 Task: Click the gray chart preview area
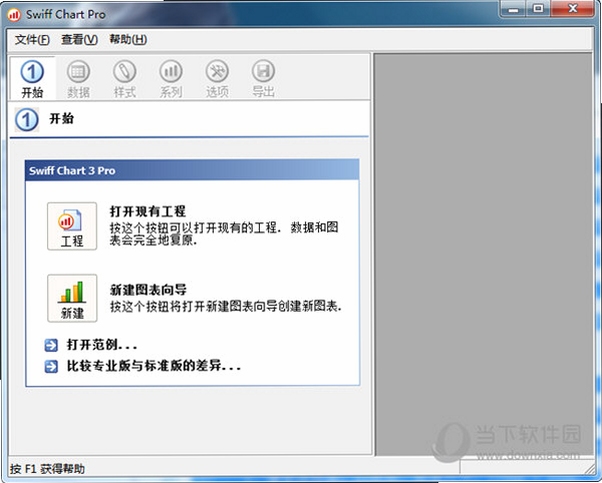(483, 254)
